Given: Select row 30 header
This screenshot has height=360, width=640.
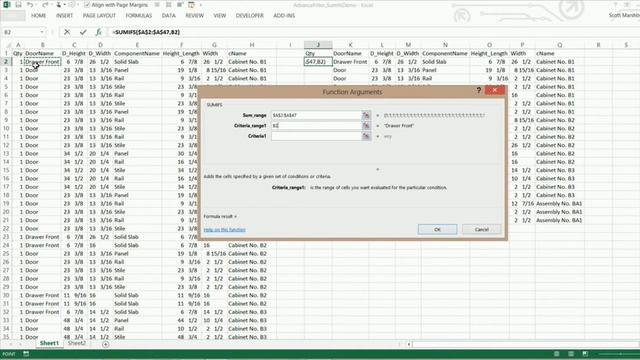Looking at the screenshot, I should tap(6, 295).
